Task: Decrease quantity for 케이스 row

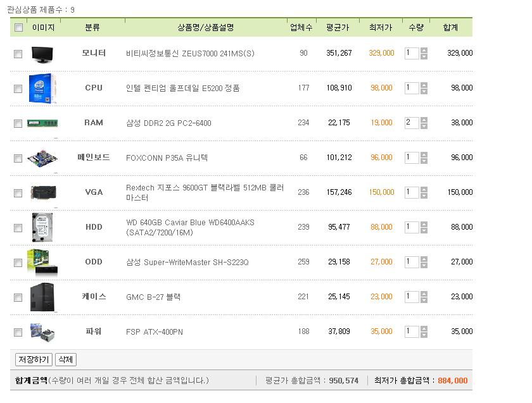Action: (424, 301)
